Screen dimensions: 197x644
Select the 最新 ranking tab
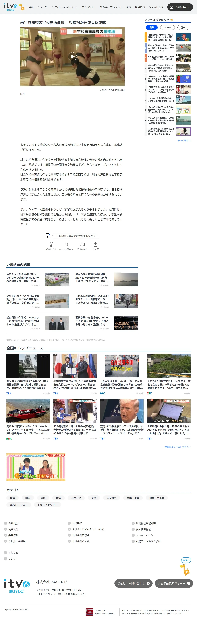click(152, 27)
